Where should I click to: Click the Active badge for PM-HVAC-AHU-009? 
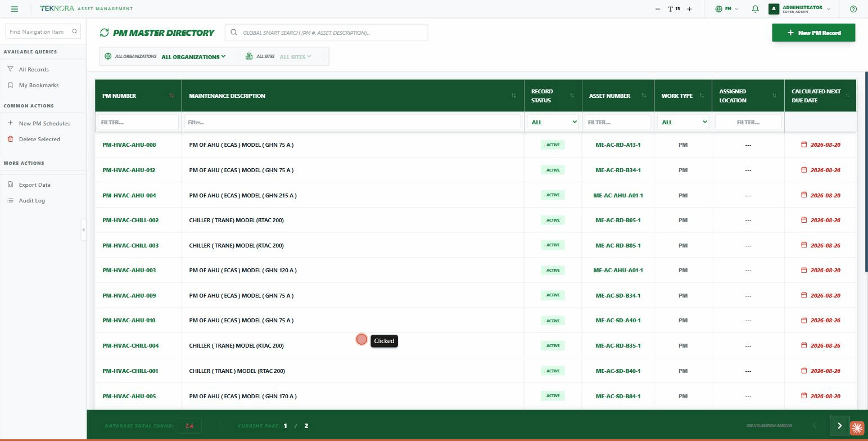[x=553, y=295]
